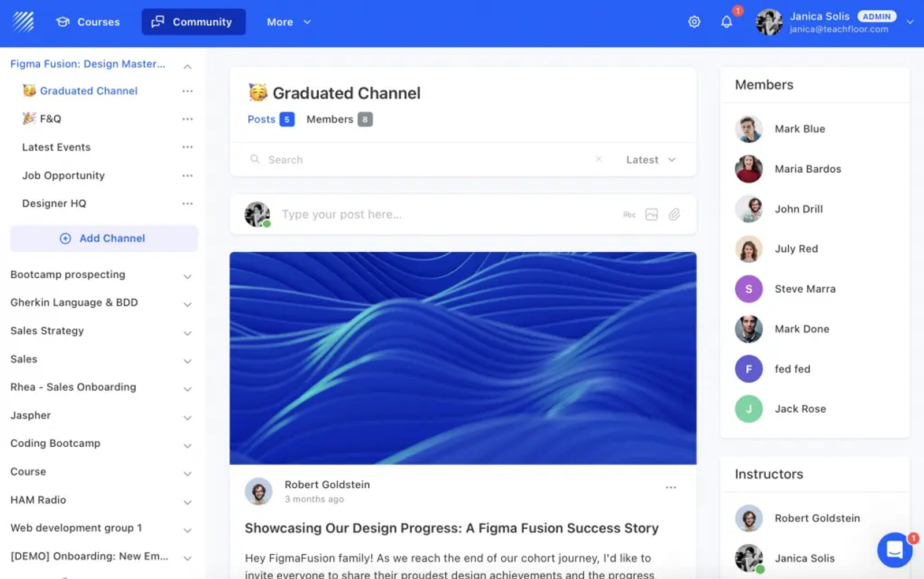The image size is (924, 579).
Task: Expand Coding Bootcamp group
Action: (x=187, y=446)
